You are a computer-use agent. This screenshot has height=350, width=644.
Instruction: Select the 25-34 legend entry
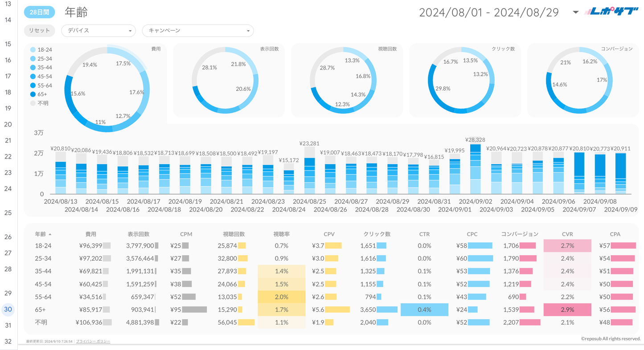41,59
